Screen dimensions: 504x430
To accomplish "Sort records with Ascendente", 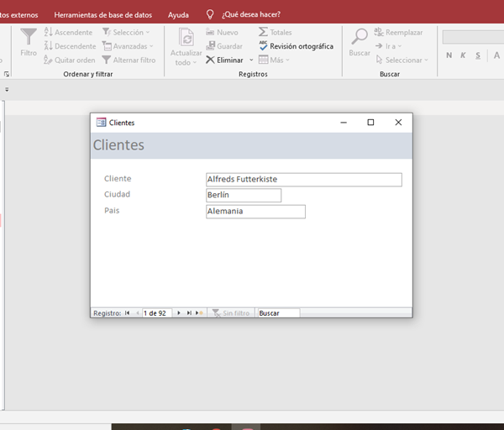I will pos(68,33).
